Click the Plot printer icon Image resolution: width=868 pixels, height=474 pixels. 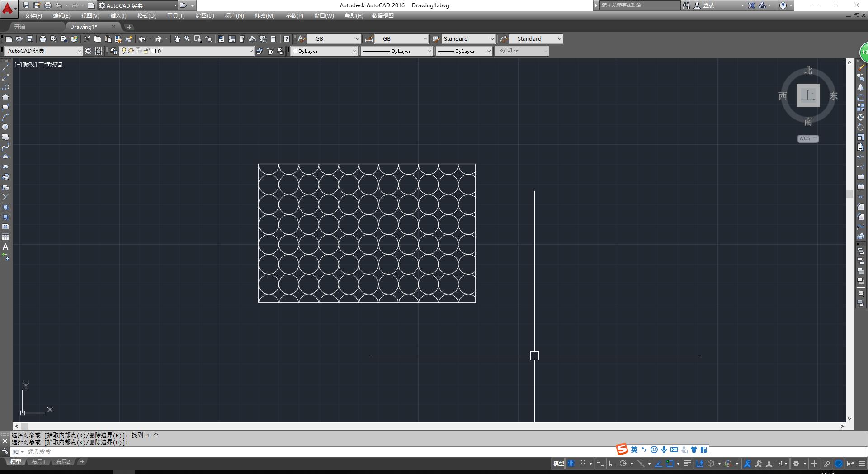43,39
